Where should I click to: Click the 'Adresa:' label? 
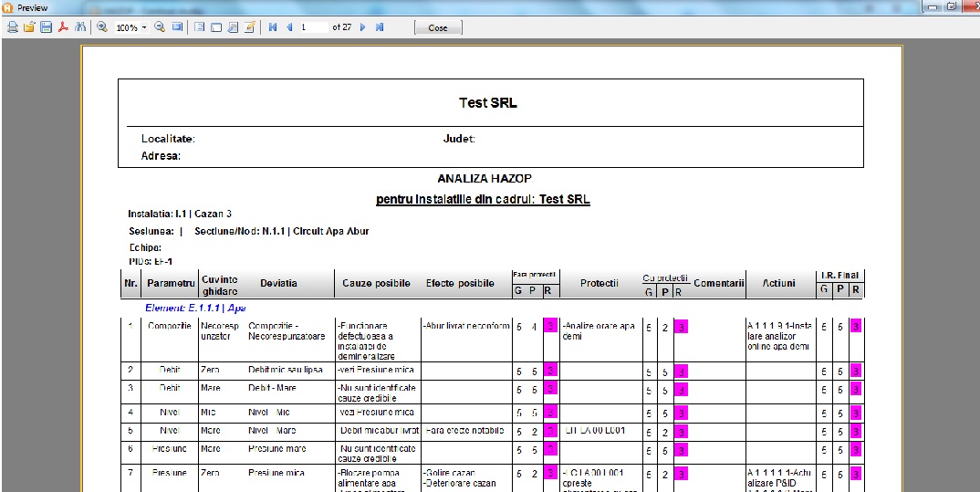coord(162,156)
